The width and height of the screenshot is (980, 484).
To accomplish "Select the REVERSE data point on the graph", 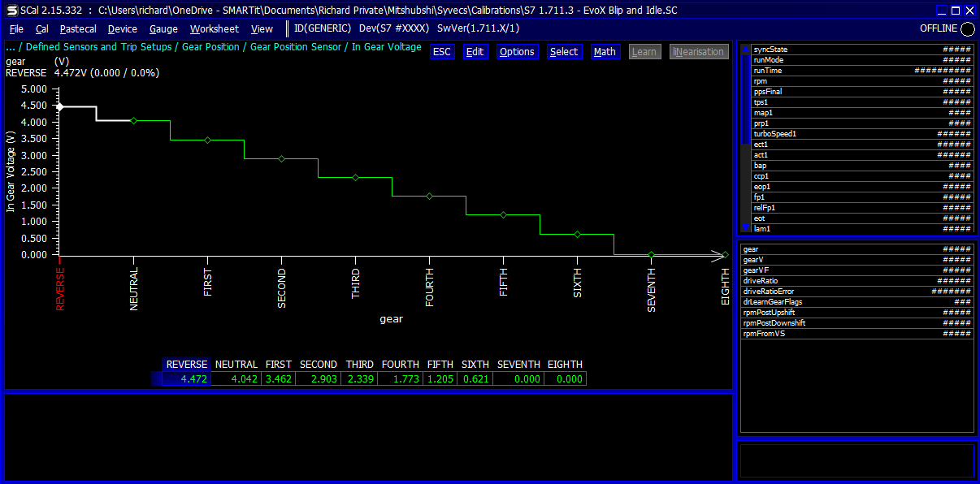I will click(59, 106).
